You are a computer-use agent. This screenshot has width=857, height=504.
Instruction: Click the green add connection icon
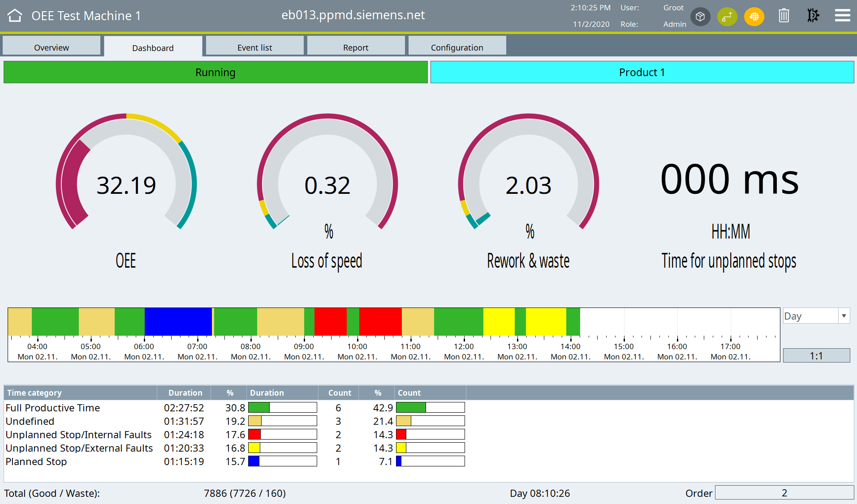pos(727,17)
